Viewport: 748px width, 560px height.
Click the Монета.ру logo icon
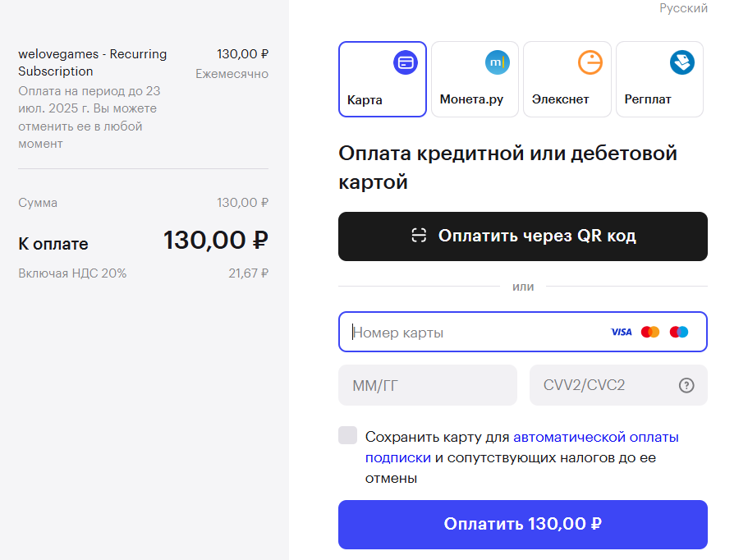point(498,62)
